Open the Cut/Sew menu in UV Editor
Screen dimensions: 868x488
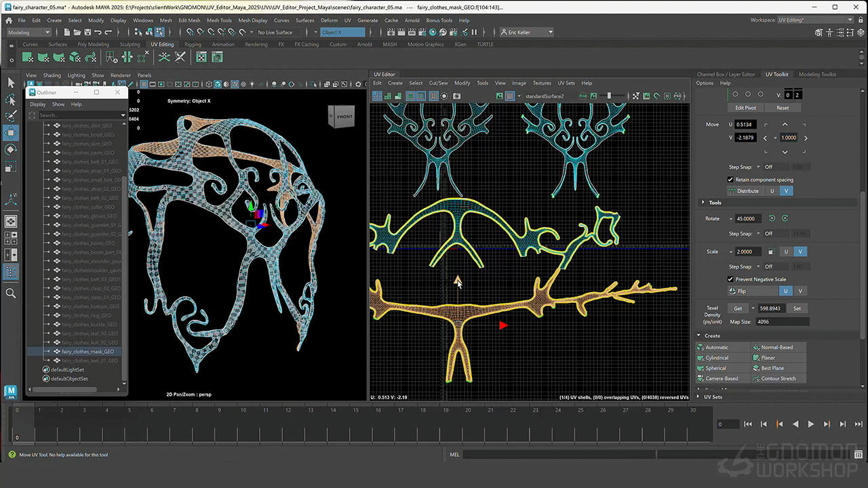[x=438, y=83]
